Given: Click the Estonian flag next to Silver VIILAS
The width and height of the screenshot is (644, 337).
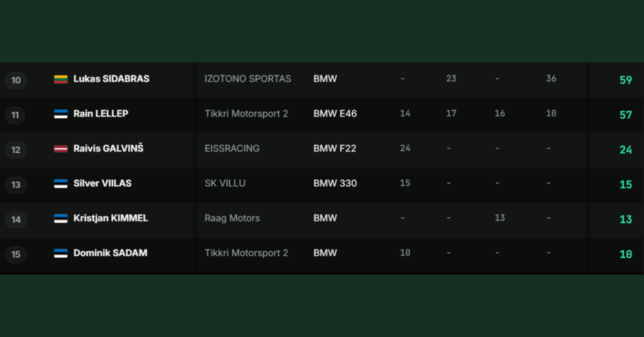Looking at the screenshot, I should [61, 184].
